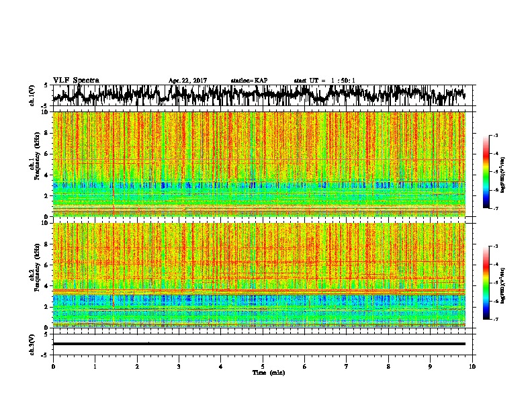Click the "Time (min)" x-axis label
532x411 pixels.
pos(269,373)
